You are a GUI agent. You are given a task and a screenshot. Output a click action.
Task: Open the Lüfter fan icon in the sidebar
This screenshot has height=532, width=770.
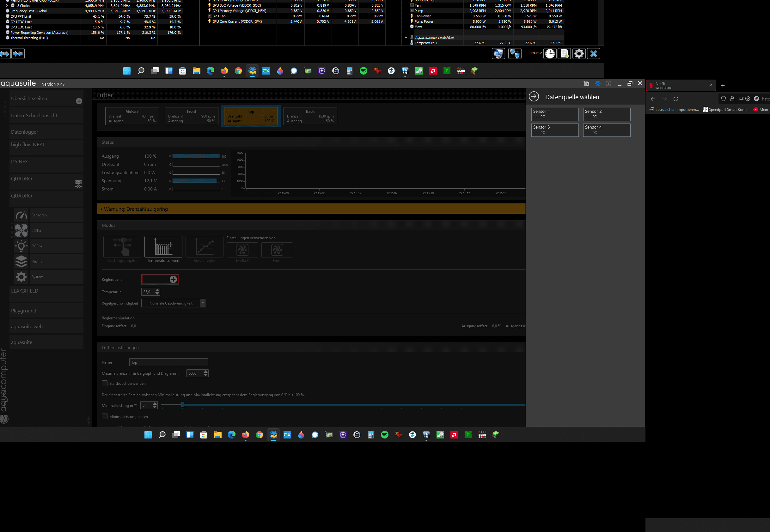click(x=21, y=230)
